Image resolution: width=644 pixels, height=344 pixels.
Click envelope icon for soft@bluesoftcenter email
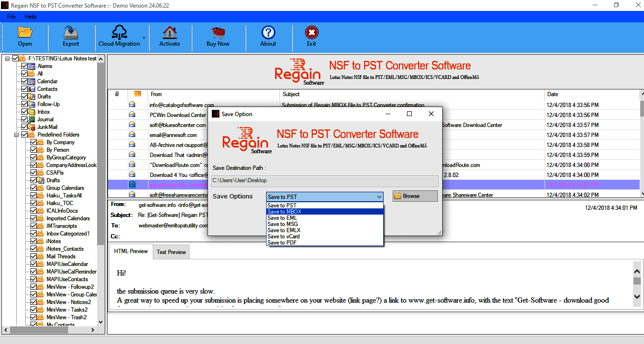pyautogui.click(x=132, y=125)
